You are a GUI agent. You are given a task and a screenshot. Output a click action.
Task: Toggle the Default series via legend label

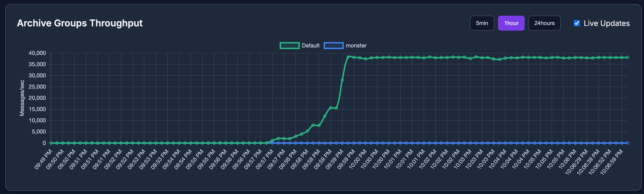point(310,46)
